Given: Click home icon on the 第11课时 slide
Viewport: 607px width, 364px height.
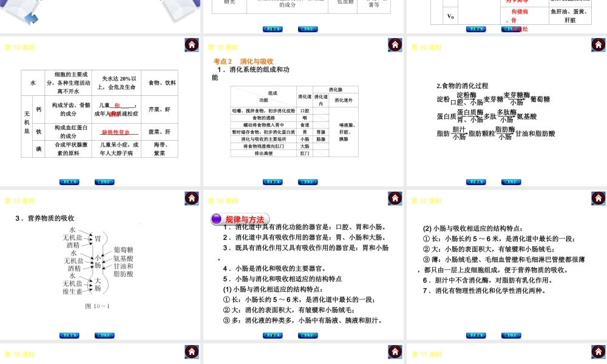Looking at the screenshot, I should coord(598,352).
